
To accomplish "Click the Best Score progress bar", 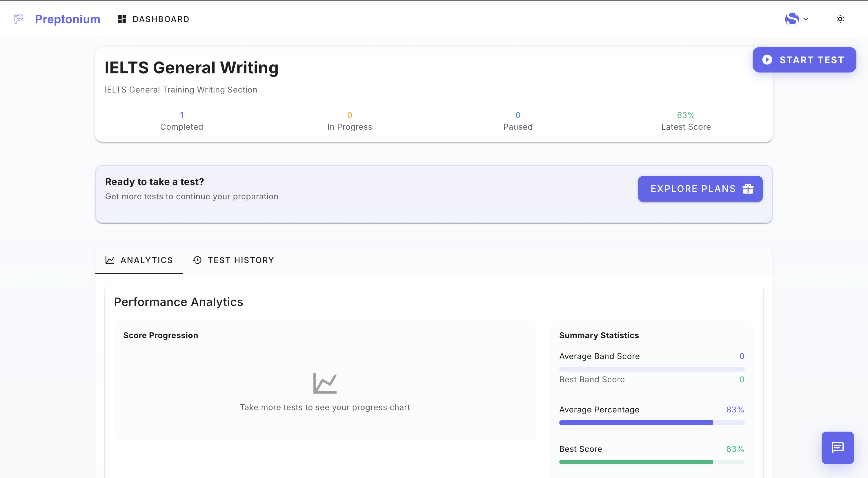I will (652, 462).
